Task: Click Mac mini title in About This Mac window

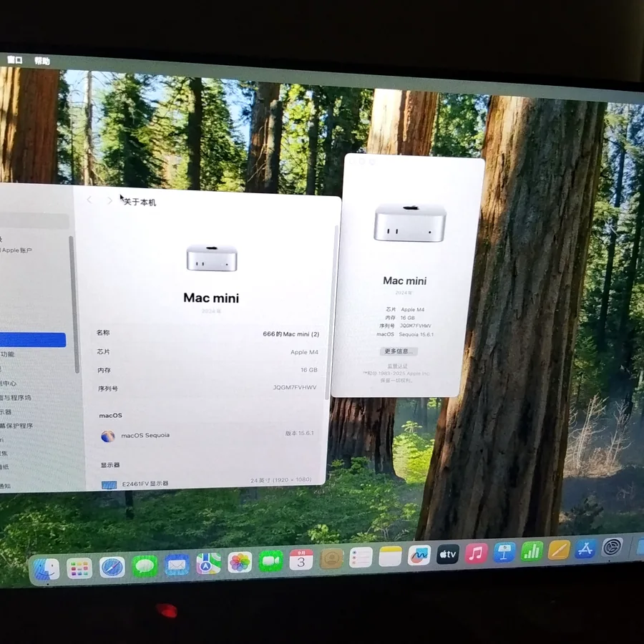Action: [x=404, y=280]
